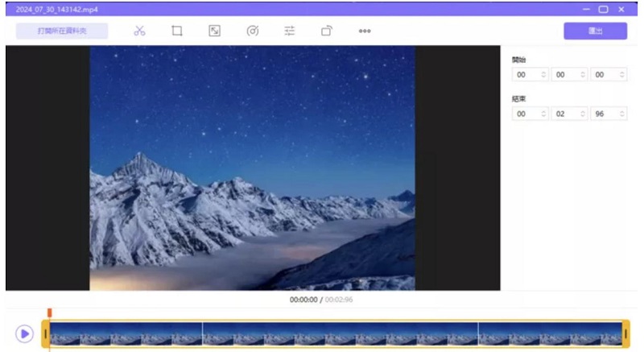Adjust the start minutes stepper arrows

[582, 75]
